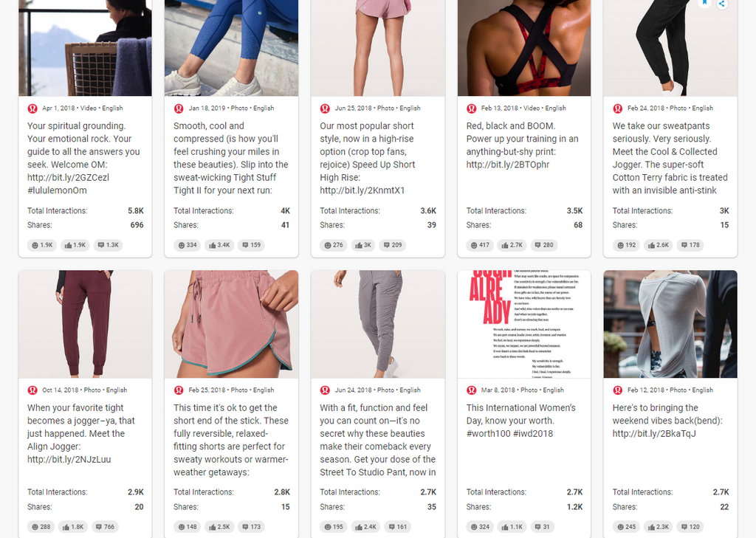Click the 324 reactions chip on the Women's Day post
The height and width of the screenshot is (538, 756).
480,527
